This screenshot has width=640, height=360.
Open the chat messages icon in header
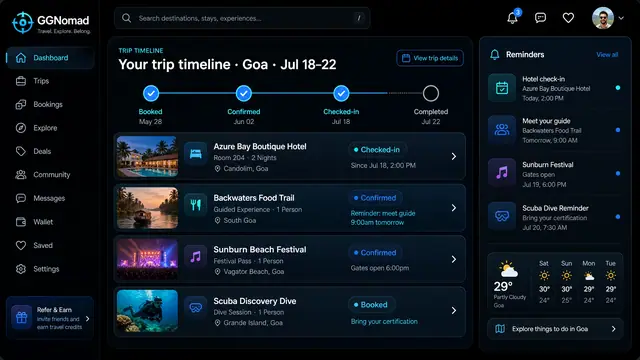click(x=540, y=18)
